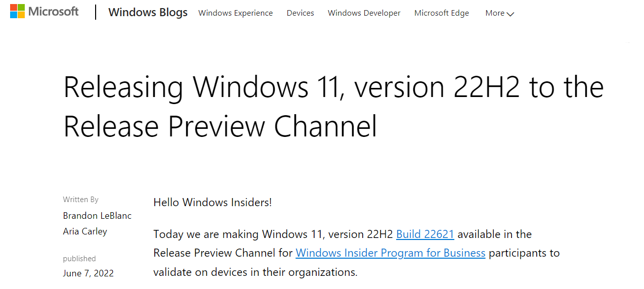This screenshot has height=289, width=644.
Task: Click the vertical divider before Windows Blogs
Action: [x=96, y=12]
